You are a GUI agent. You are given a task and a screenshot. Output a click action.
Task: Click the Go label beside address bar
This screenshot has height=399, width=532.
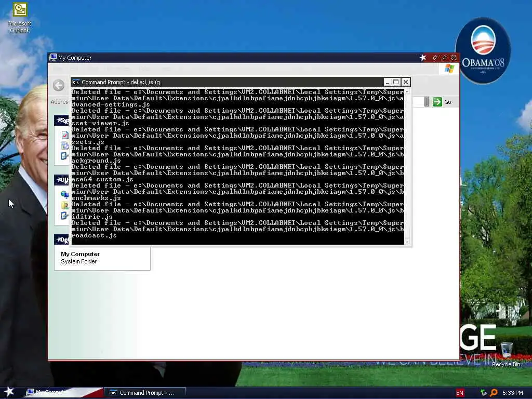point(448,102)
